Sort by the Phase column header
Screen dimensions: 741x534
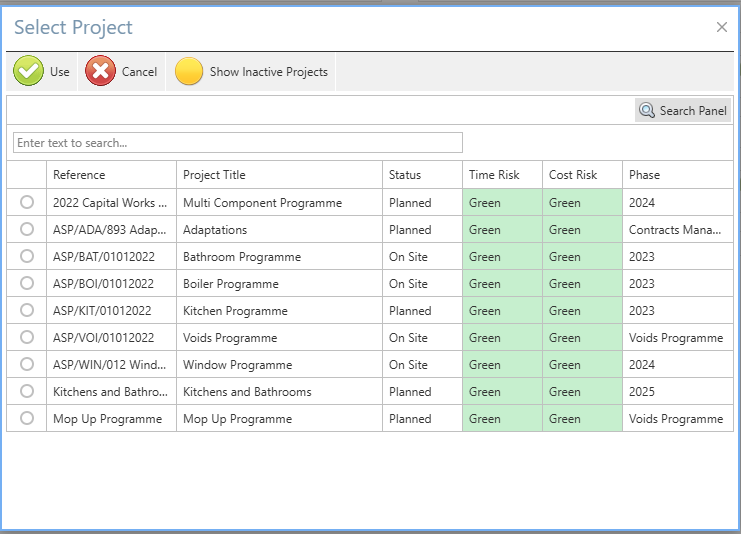[x=644, y=175]
